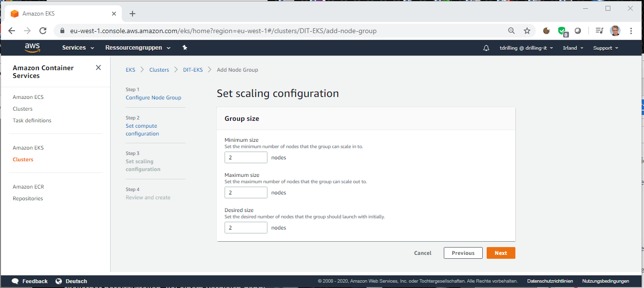This screenshot has height=288, width=644.
Task: Open the Configure Node Group step link
Action: coord(153,97)
